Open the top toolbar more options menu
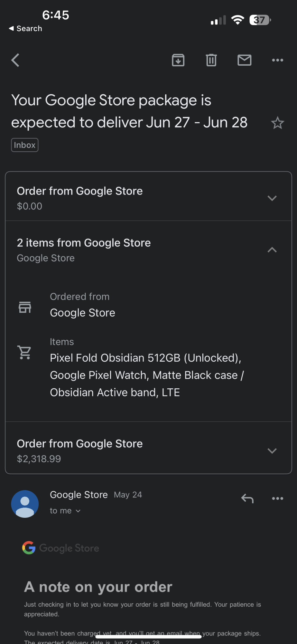 point(277,60)
